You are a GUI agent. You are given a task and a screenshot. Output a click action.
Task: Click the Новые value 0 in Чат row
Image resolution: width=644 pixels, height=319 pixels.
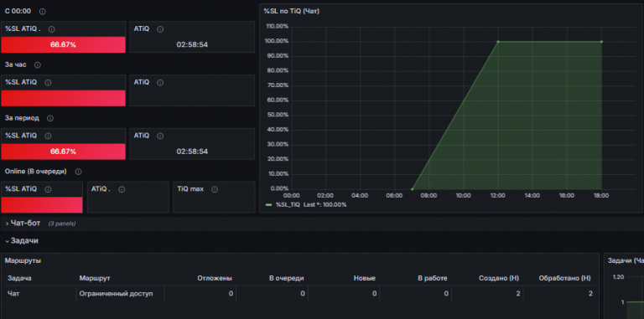tap(374, 294)
